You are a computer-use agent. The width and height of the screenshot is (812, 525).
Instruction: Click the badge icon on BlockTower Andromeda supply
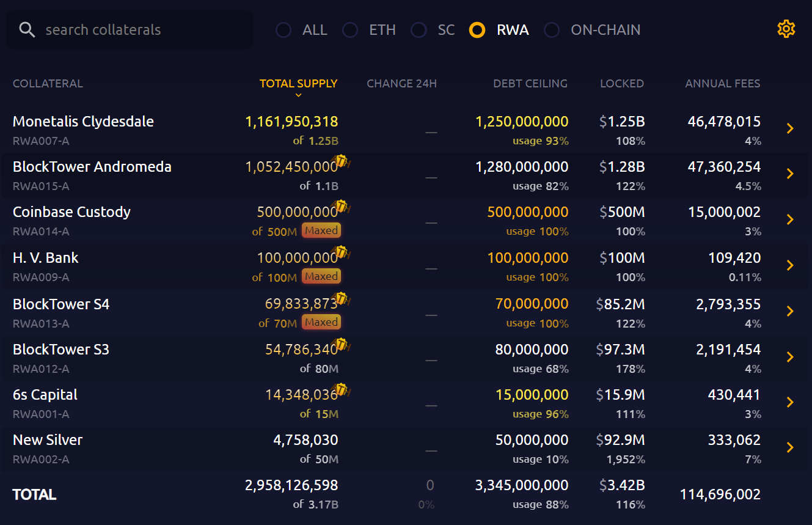click(x=342, y=161)
